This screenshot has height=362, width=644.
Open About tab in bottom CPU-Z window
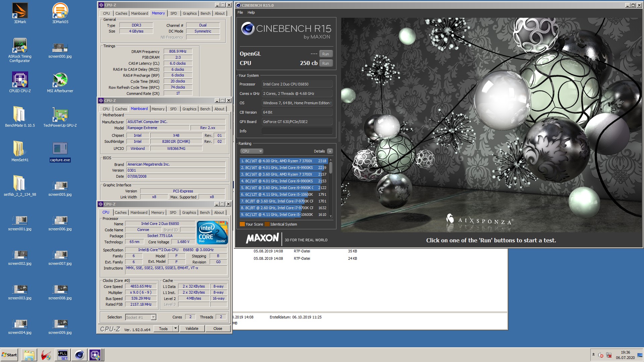(219, 213)
